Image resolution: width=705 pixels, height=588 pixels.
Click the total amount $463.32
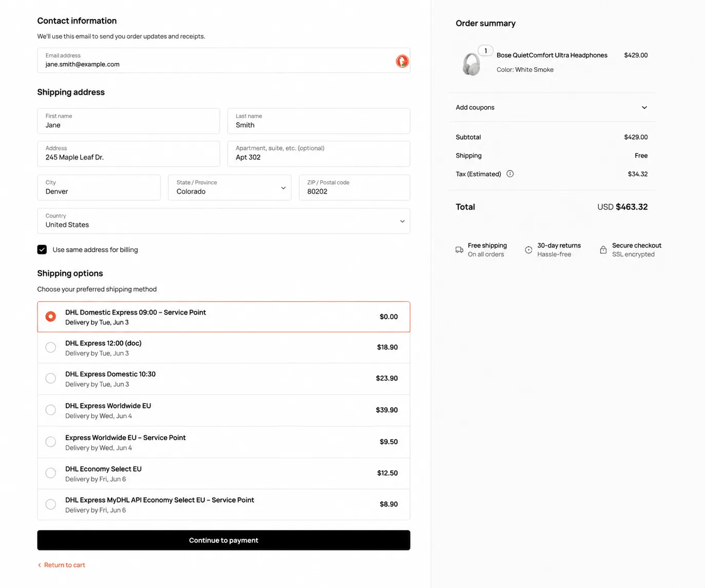click(632, 207)
